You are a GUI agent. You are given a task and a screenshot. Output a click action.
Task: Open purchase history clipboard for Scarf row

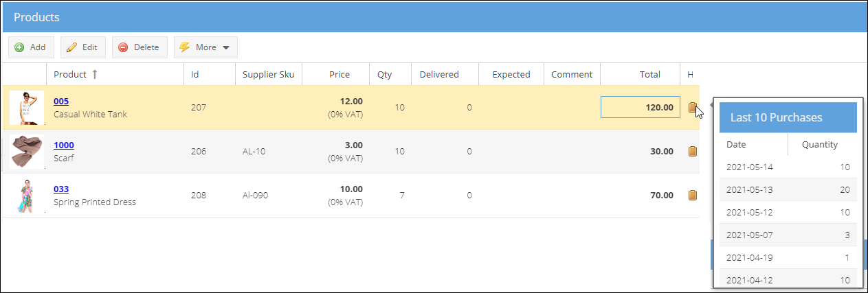click(x=693, y=152)
